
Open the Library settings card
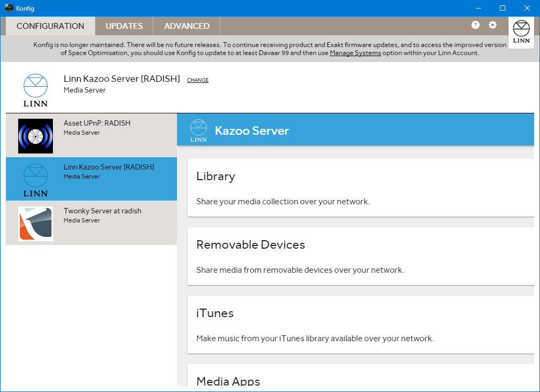360,188
